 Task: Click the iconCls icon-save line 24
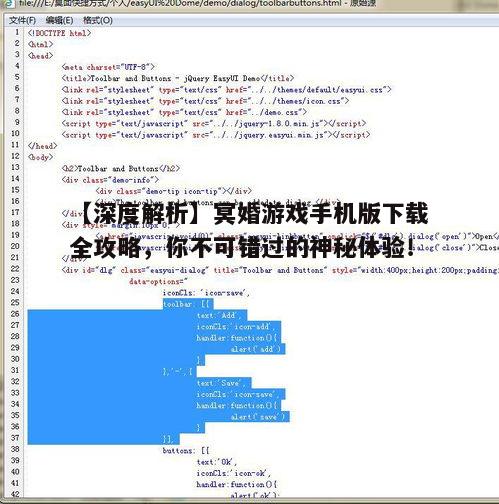206,293
